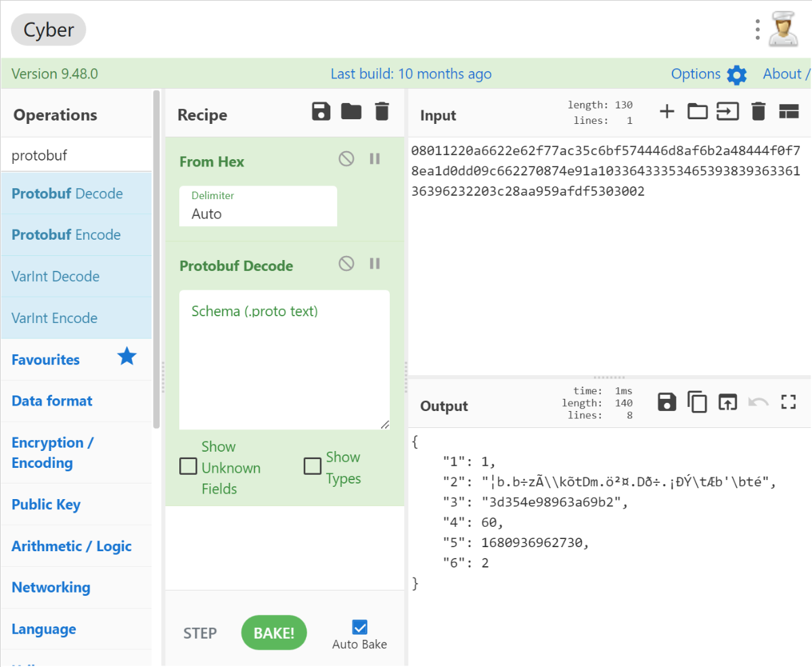812x667 pixels.
Task: Click the chef avatar icon
Action: 784,29
